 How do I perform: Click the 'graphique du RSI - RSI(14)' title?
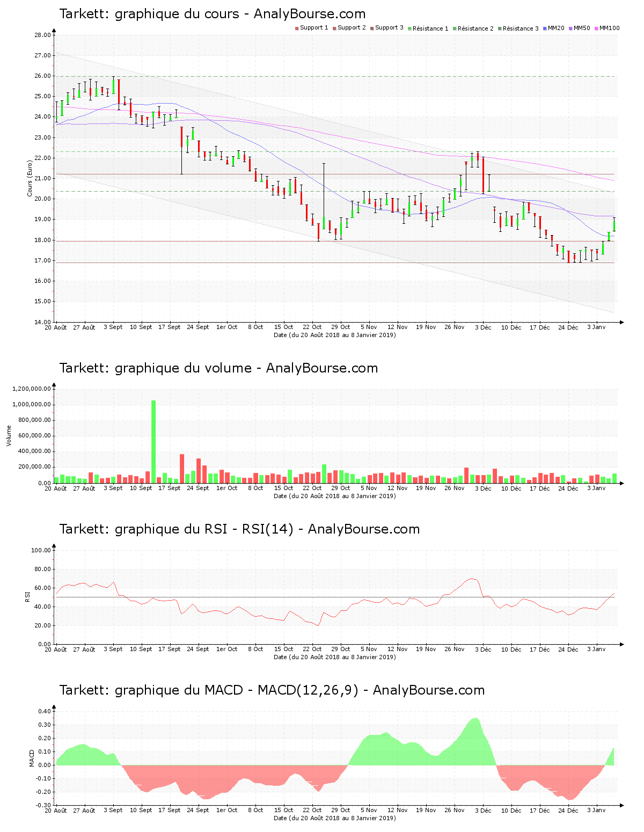click(239, 529)
